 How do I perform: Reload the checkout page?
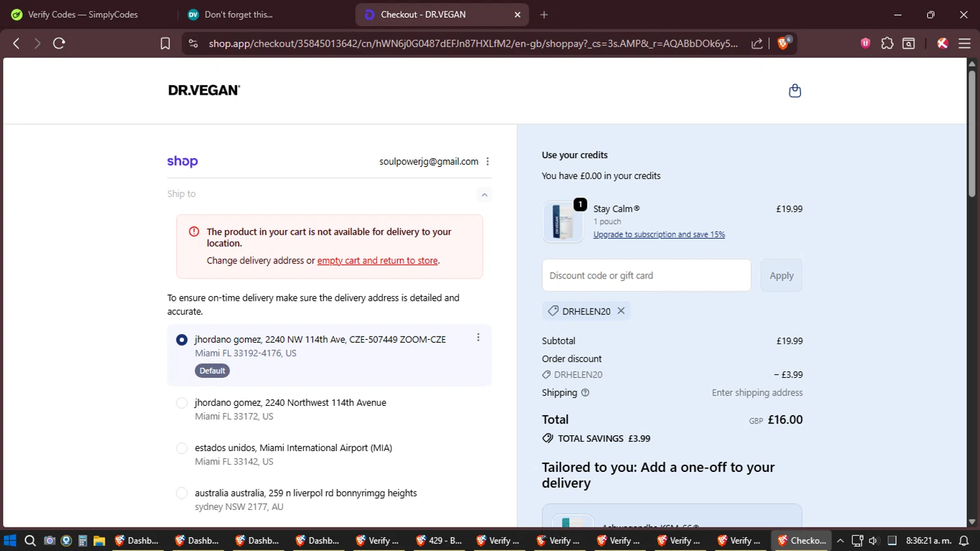click(59, 43)
